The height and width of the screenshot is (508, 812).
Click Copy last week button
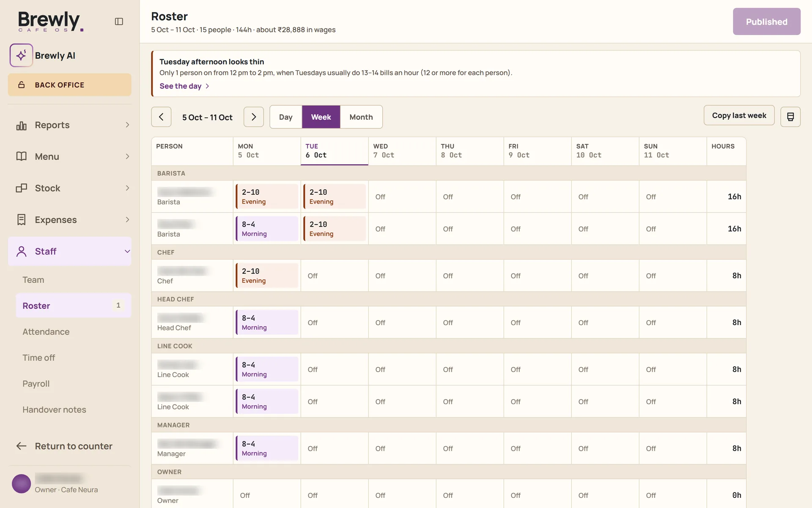pos(739,116)
